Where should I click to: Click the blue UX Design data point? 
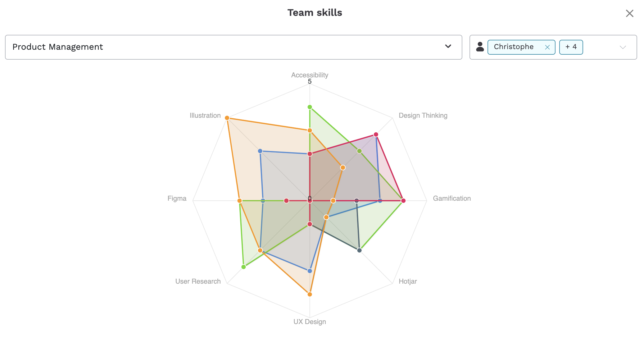pos(310,271)
